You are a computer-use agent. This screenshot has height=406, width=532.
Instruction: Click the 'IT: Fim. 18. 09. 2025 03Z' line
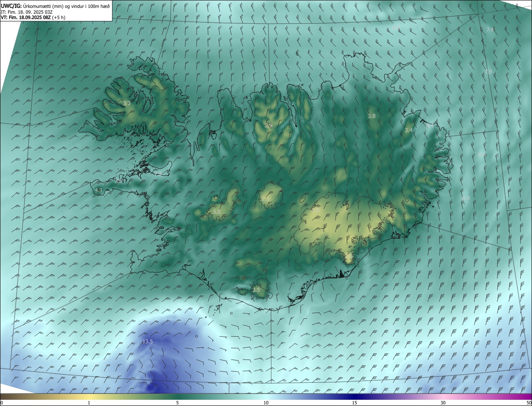click(x=27, y=12)
